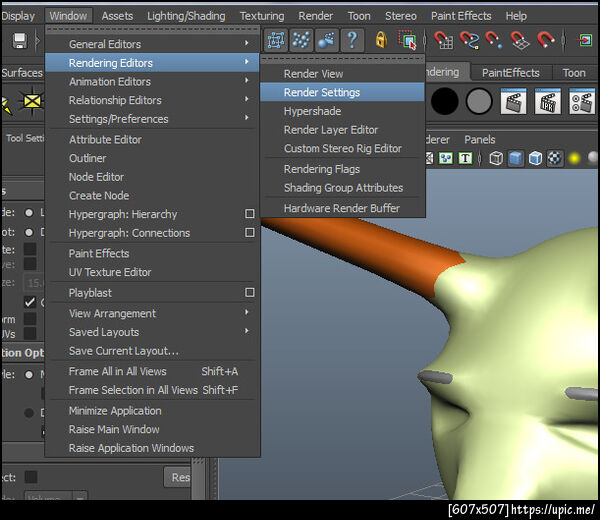This screenshot has height=520, width=600.
Task: Enable Snap to Grids magnet
Action: click(444, 40)
